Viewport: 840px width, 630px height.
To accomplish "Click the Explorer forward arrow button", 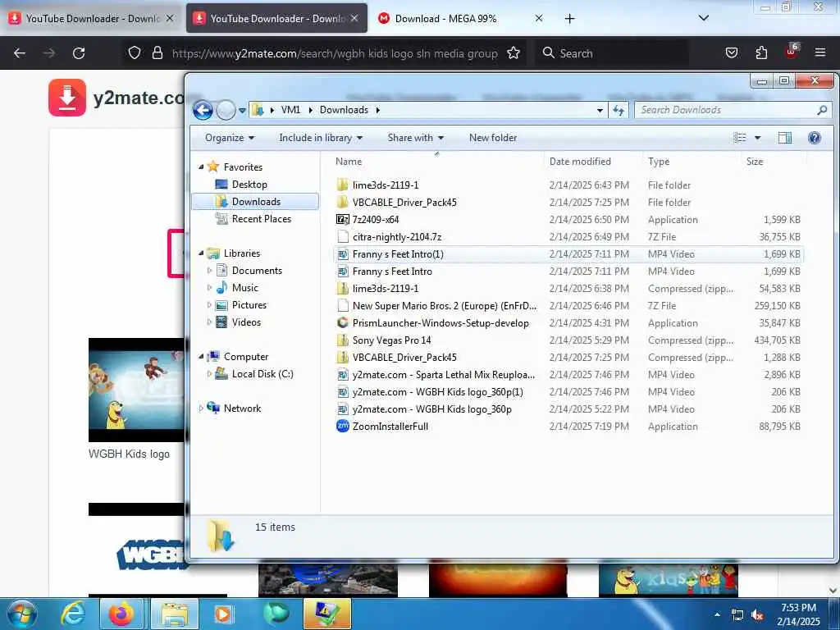I will (226, 111).
